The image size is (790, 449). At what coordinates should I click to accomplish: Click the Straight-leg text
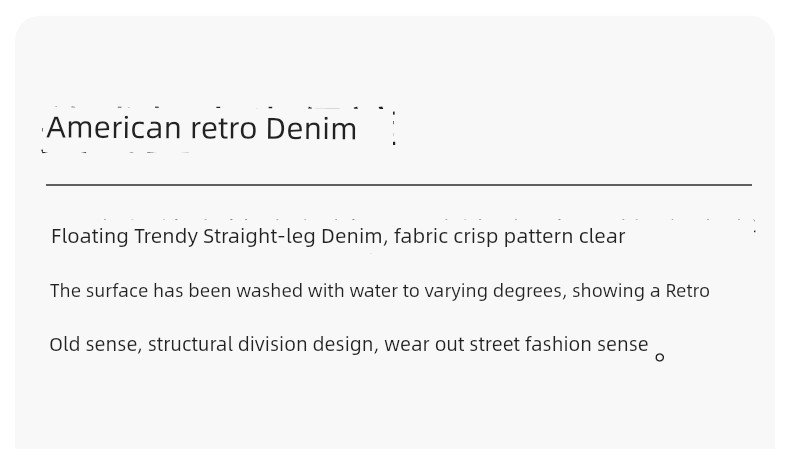(x=259, y=236)
